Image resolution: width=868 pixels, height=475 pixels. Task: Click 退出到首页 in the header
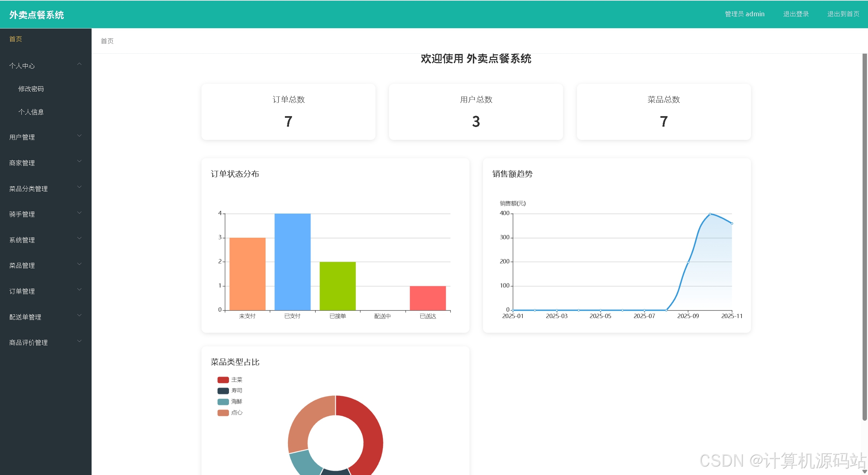pos(843,14)
